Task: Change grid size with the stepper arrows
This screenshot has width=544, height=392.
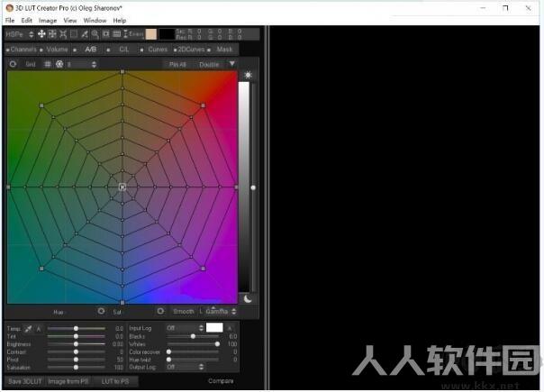Action: 94,64
